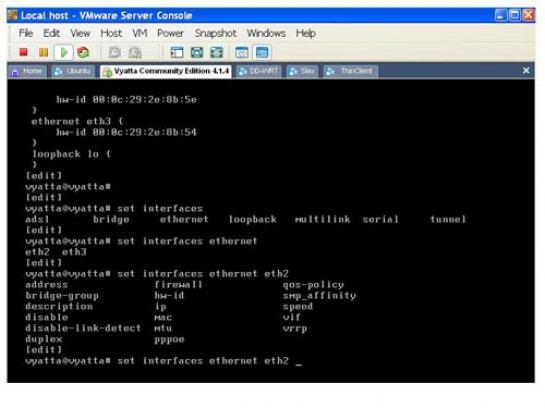Toggle the sidebar panel view icon
545x408 pixels.
177,52
